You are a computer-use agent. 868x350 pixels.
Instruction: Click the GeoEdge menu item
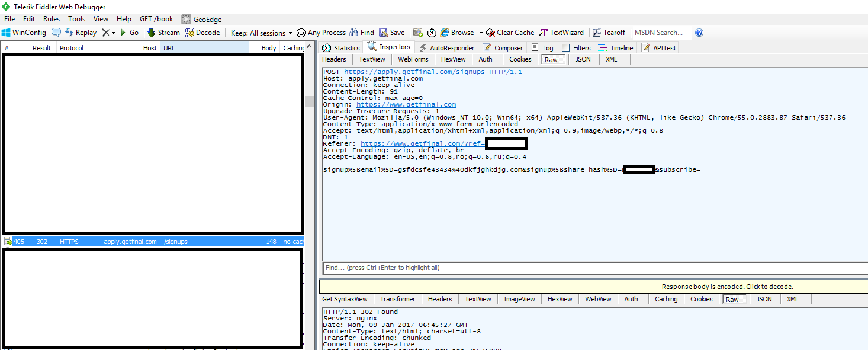(x=202, y=19)
